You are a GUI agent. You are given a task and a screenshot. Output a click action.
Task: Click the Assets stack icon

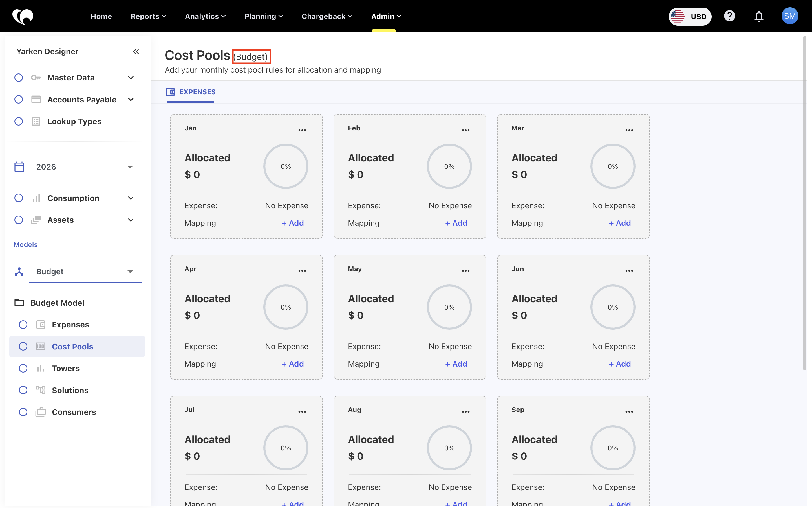36,220
